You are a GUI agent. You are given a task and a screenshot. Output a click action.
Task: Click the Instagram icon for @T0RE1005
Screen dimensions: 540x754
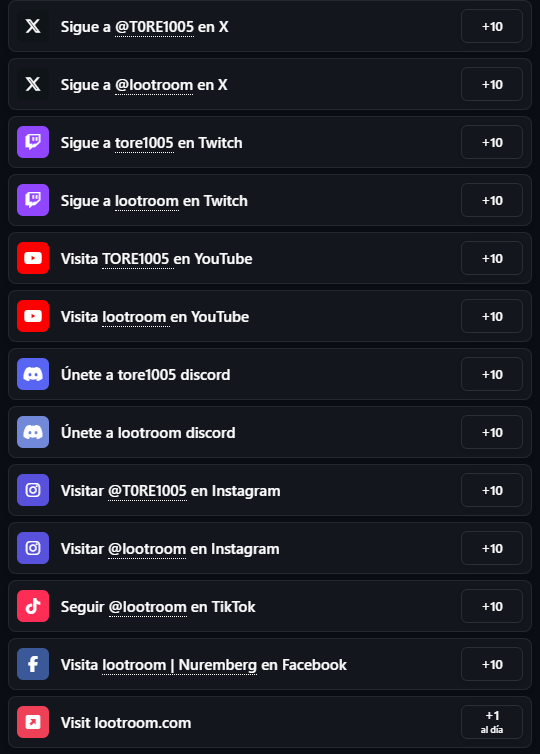33,490
